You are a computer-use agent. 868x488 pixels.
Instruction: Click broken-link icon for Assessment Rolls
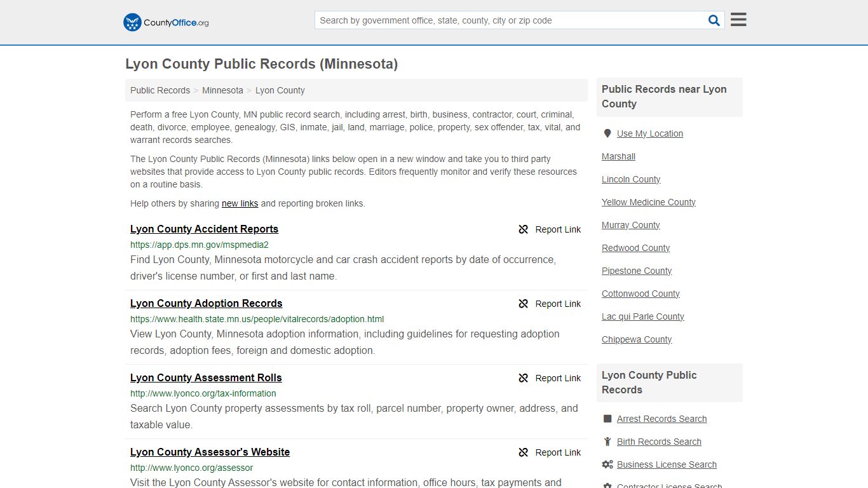coord(524,378)
